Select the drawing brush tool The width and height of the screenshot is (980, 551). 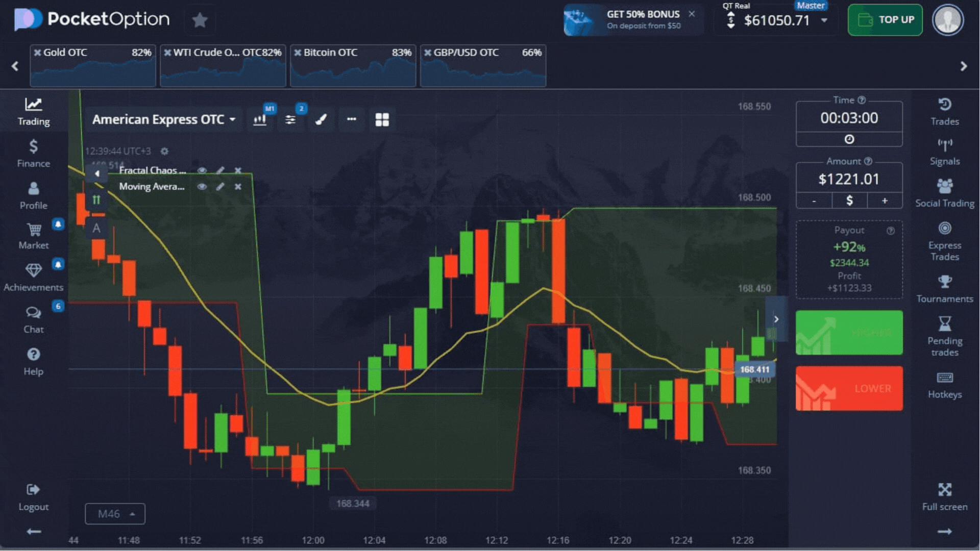321,119
